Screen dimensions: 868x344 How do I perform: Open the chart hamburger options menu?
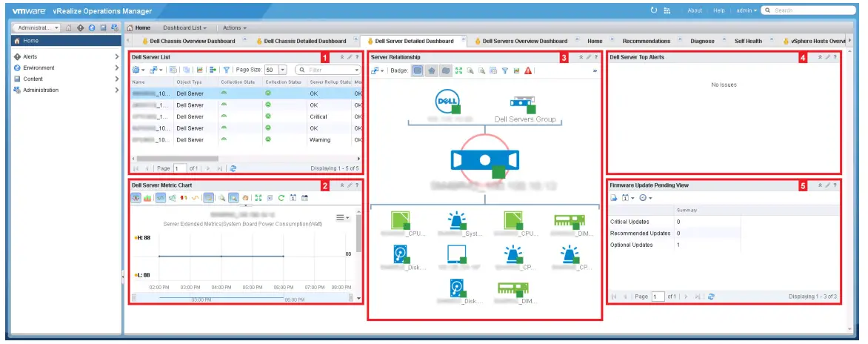point(343,218)
